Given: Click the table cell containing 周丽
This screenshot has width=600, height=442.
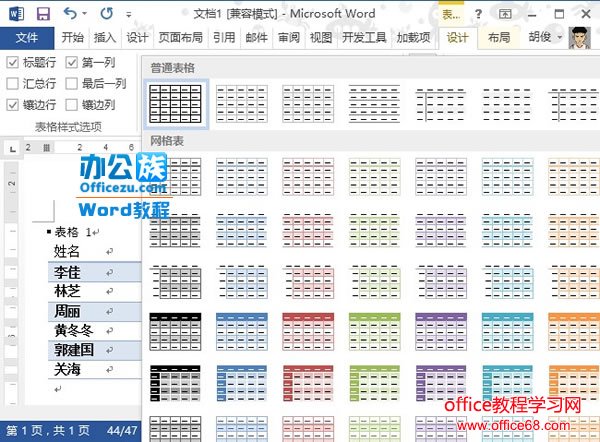Looking at the screenshot, I should click(94, 312).
